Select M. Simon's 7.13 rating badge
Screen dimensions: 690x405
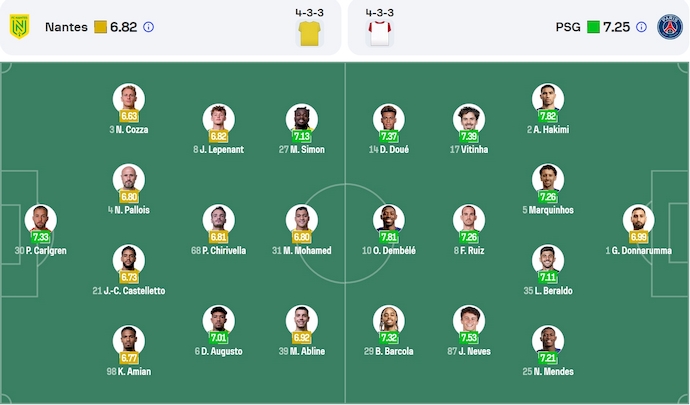coord(301,137)
